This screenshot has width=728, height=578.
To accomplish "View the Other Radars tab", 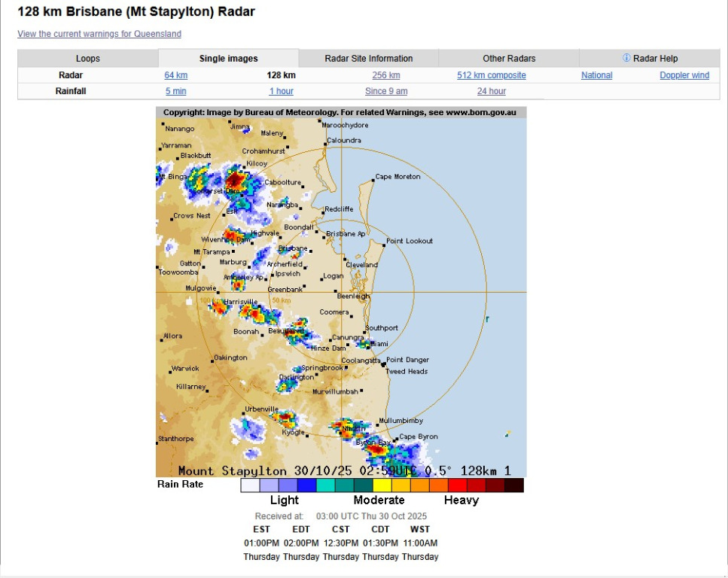I will pos(508,58).
